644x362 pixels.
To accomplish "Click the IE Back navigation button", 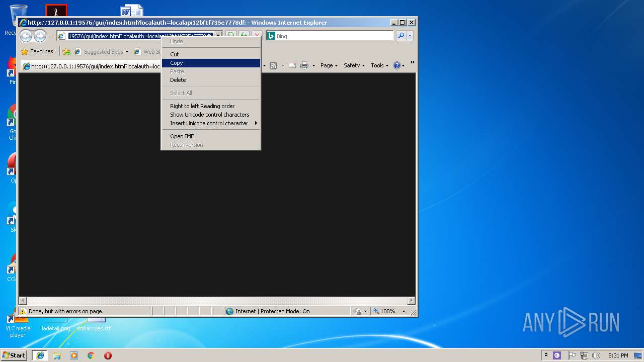I will point(26,36).
